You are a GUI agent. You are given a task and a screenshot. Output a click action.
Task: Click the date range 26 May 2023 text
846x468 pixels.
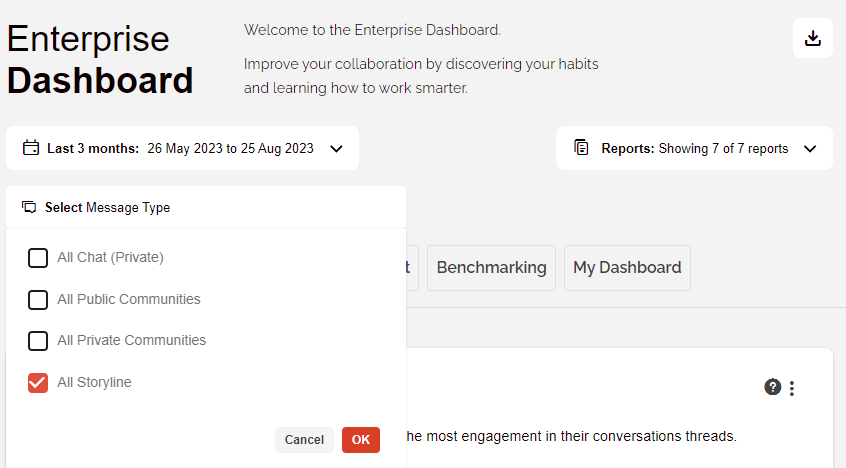coord(230,148)
